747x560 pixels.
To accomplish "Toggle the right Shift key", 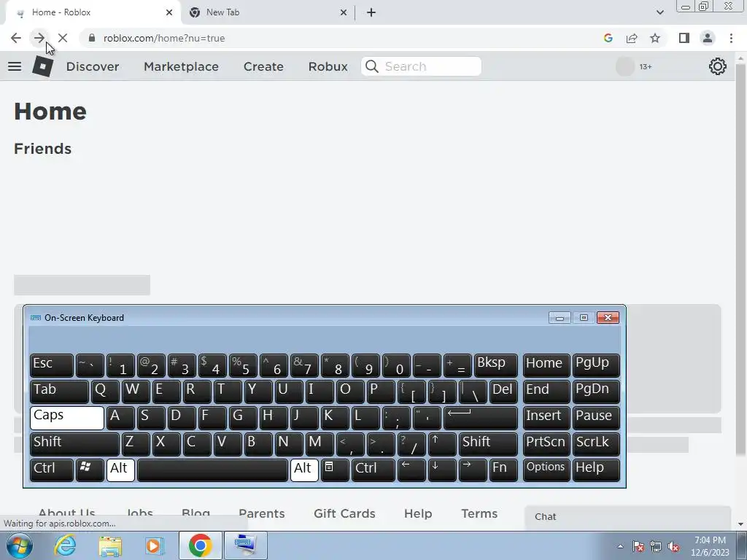I will [488, 444].
